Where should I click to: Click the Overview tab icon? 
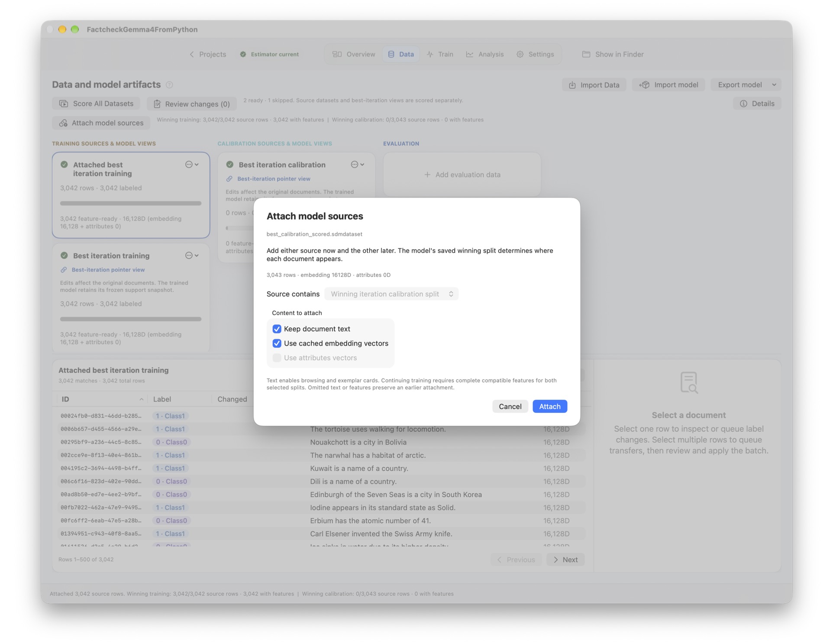tap(337, 54)
